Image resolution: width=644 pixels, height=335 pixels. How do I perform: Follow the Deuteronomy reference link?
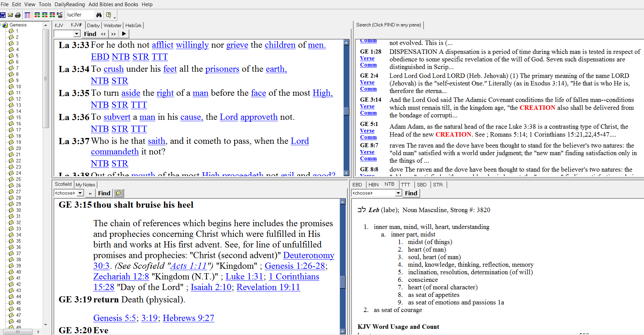pos(309,255)
